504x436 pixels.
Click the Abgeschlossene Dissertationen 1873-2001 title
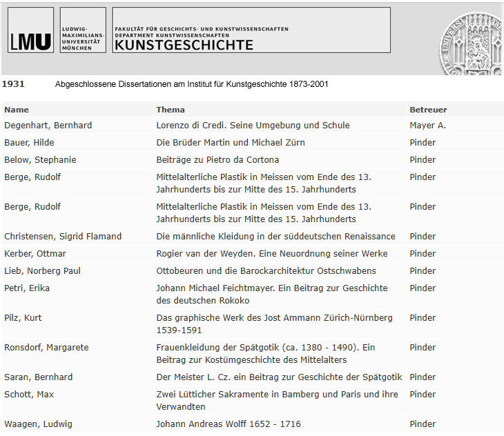[191, 84]
